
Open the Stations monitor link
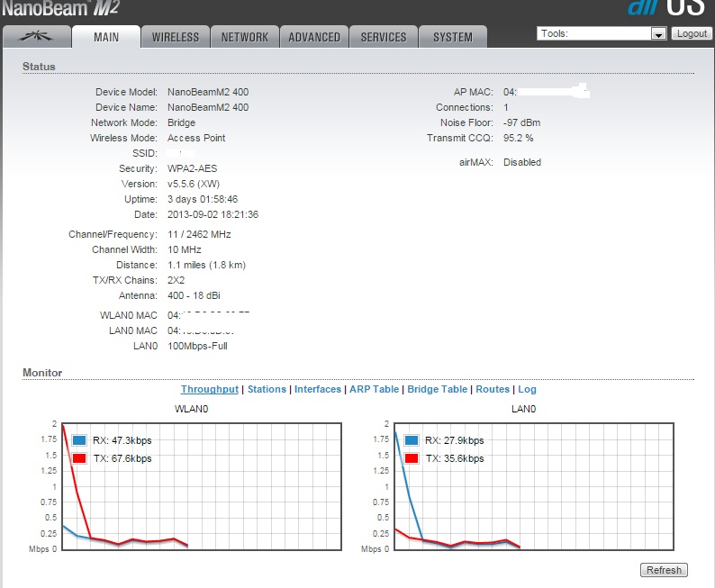(x=267, y=389)
